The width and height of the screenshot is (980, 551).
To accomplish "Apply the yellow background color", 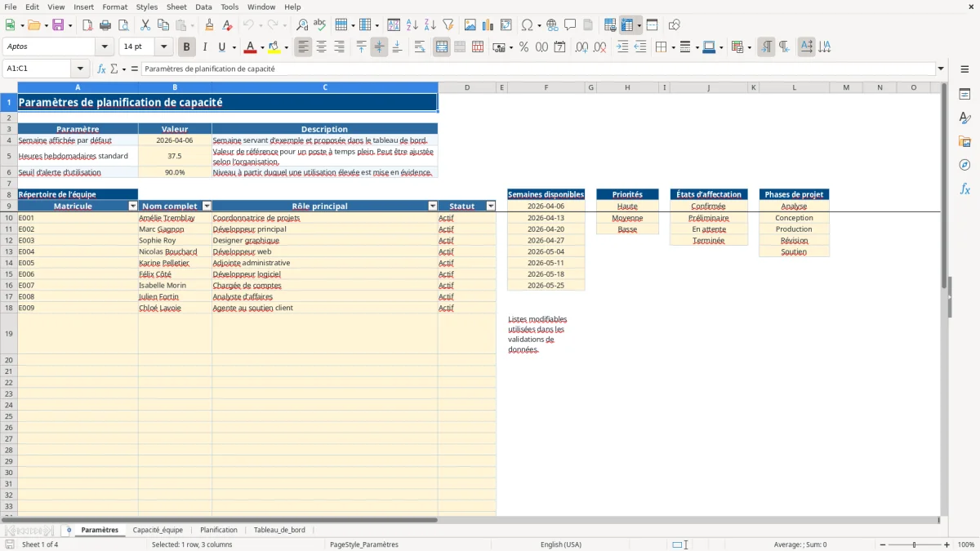I will tap(274, 47).
